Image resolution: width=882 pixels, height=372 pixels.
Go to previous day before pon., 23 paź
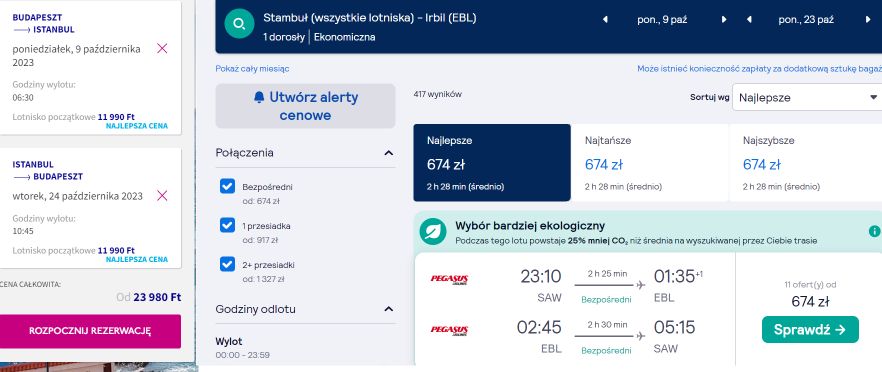pos(749,20)
